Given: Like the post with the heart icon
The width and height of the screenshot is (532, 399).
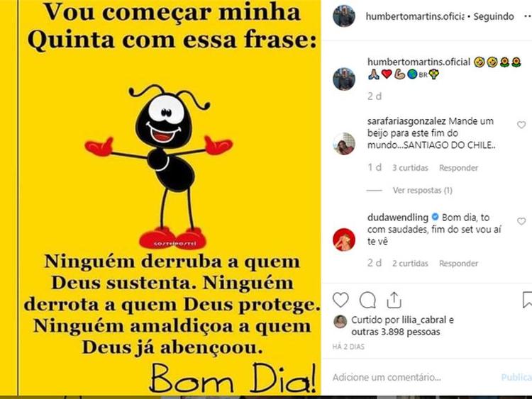Looking at the screenshot, I should (x=340, y=300).
